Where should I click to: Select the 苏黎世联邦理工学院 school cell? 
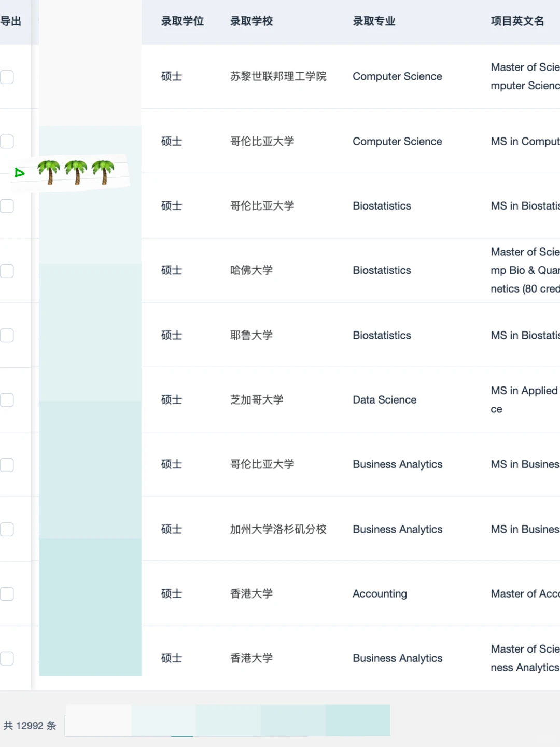278,76
